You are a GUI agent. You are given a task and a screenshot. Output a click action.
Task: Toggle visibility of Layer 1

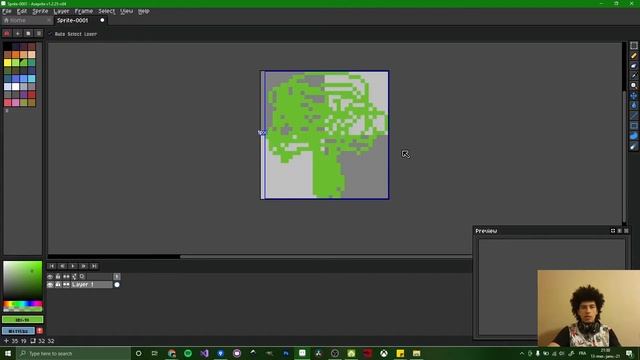[50, 284]
